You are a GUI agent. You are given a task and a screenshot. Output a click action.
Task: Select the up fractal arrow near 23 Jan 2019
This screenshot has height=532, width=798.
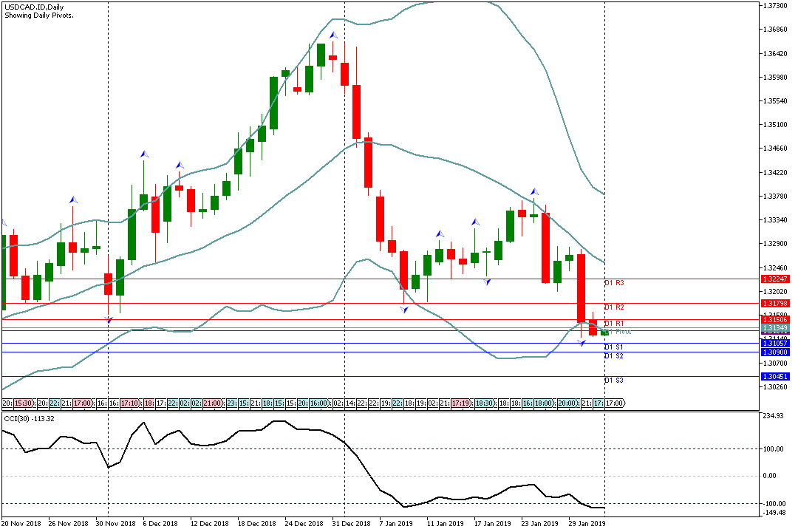point(533,192)
